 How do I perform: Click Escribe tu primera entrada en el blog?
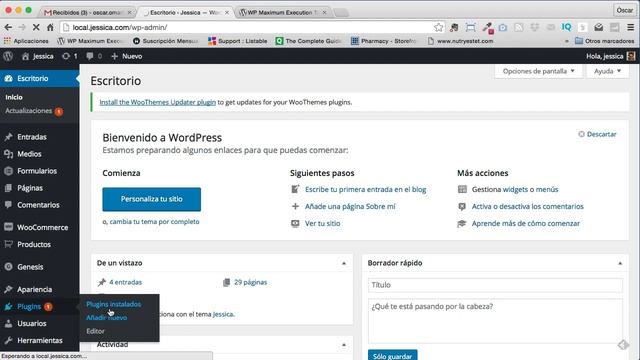point(365,189)
